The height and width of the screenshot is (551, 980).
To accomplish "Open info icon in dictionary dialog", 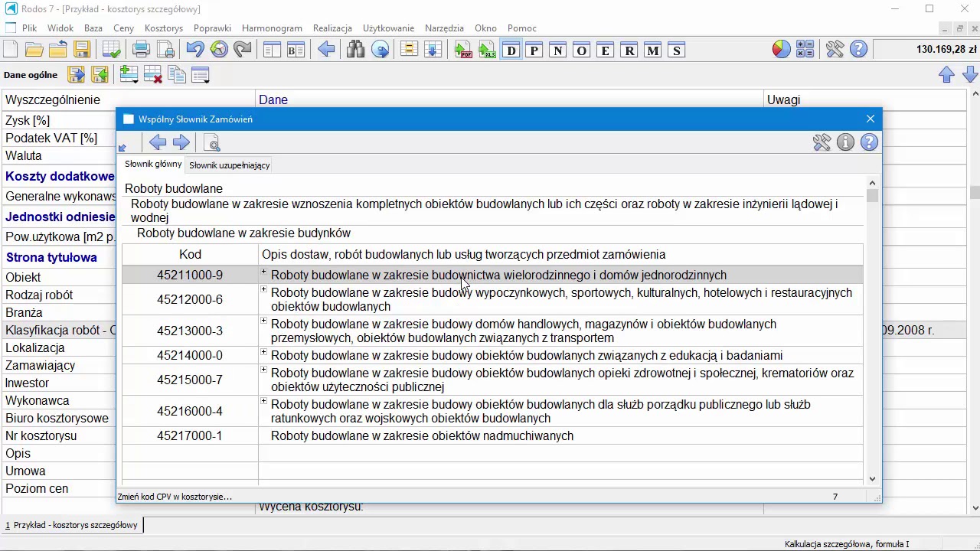I will [x=845, y=142].
